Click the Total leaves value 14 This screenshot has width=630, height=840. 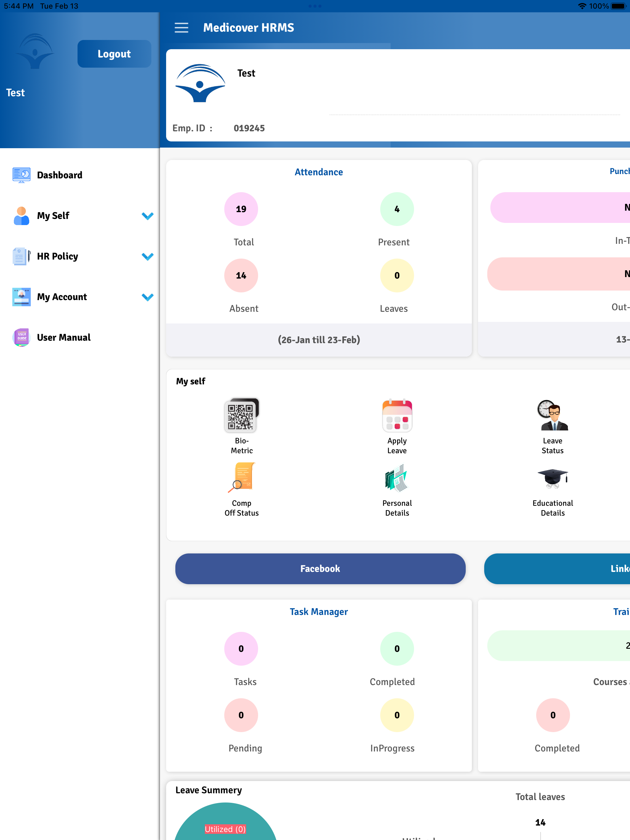click(540, 822)
